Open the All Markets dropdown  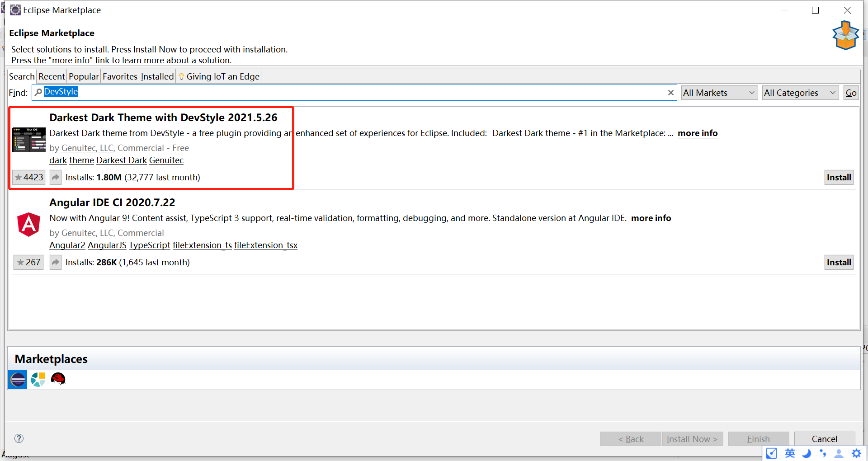coord(719,93)
